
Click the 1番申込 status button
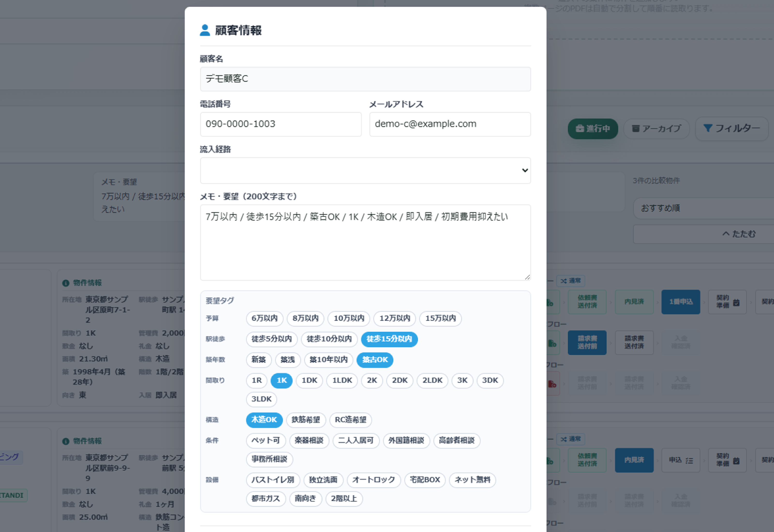[681, 302]
